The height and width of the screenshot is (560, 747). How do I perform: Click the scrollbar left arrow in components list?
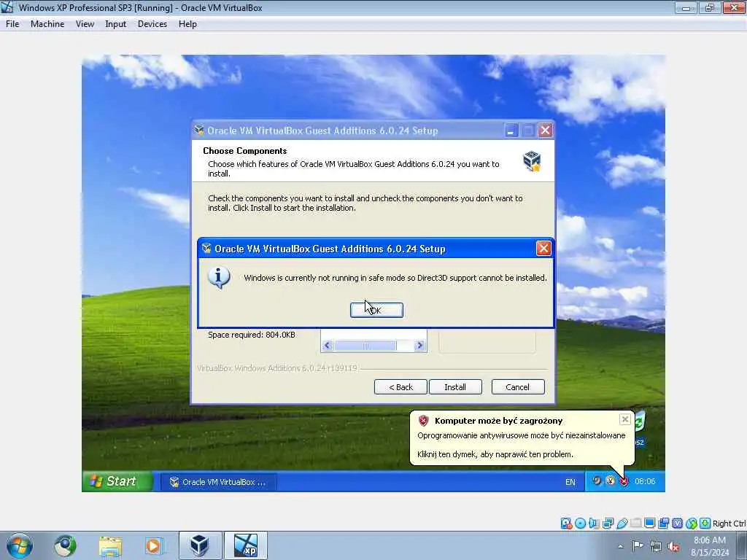327,345
